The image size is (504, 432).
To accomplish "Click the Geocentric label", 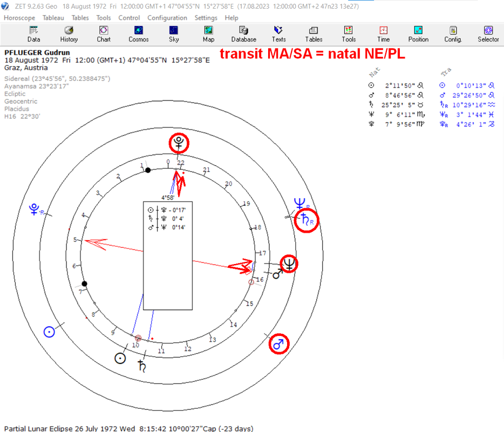I will pyautogui.click(x=21, y=102).
